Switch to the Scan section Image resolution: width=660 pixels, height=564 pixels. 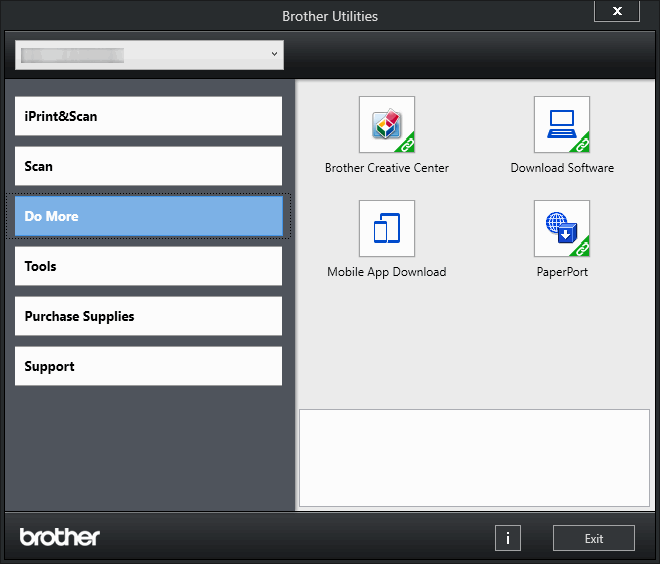[148, 166]
